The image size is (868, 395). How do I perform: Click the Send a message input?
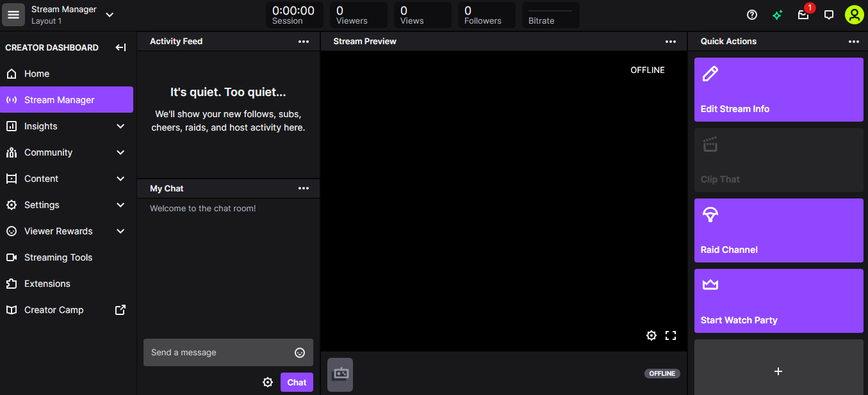(x=228, y=353)
